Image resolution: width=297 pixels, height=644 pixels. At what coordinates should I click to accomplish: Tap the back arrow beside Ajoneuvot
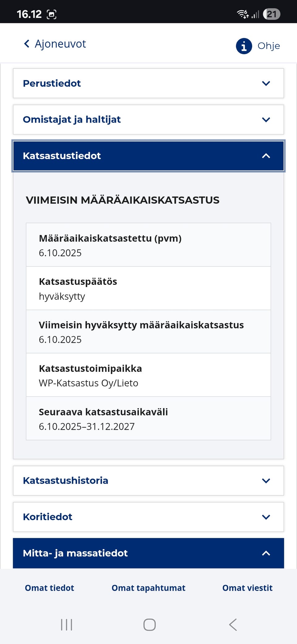pyautogui.click(x=26, y=44)
